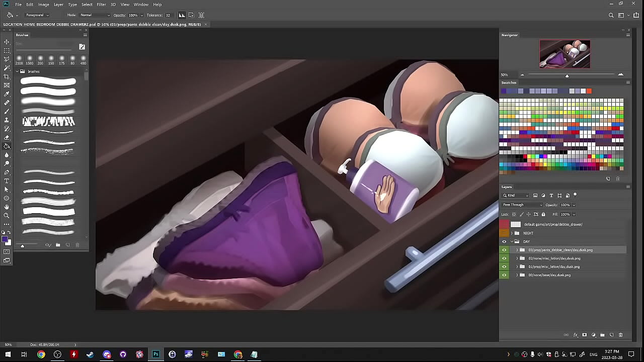Select the Hand tool
The height and width of the screenshot is (362, 644).
[x=7, y=207]
